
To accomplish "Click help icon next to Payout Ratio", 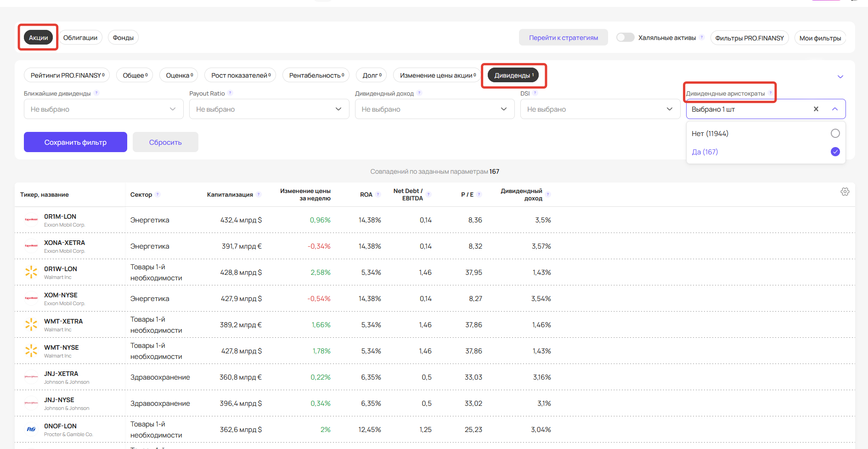I will (x=230, y=93).
